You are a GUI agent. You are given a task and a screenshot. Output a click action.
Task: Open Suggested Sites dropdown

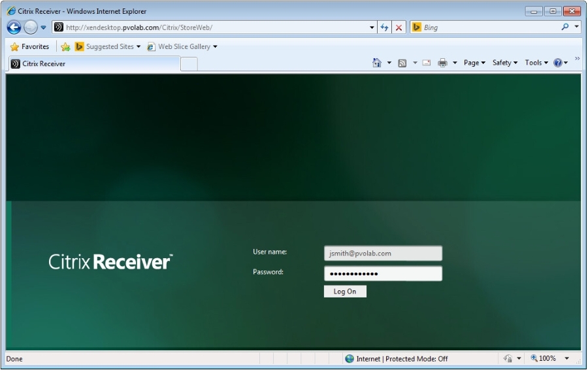click(x=108, y=46)
